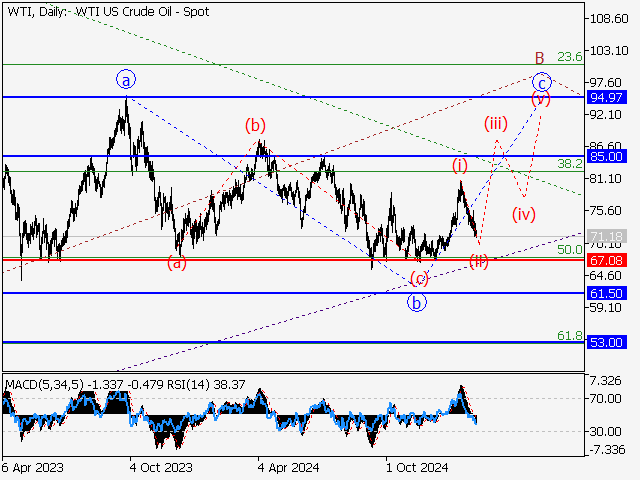The image size is (640, 480).
Task: Select the 53.00 price level tag
Action: pos(607,342)
